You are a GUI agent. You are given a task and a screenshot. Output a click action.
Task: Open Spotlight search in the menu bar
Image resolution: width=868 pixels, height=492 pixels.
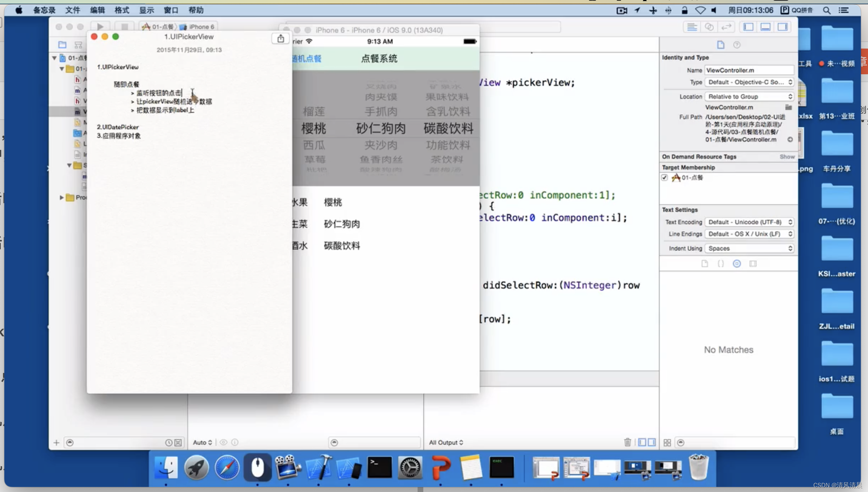coord(827,10)
